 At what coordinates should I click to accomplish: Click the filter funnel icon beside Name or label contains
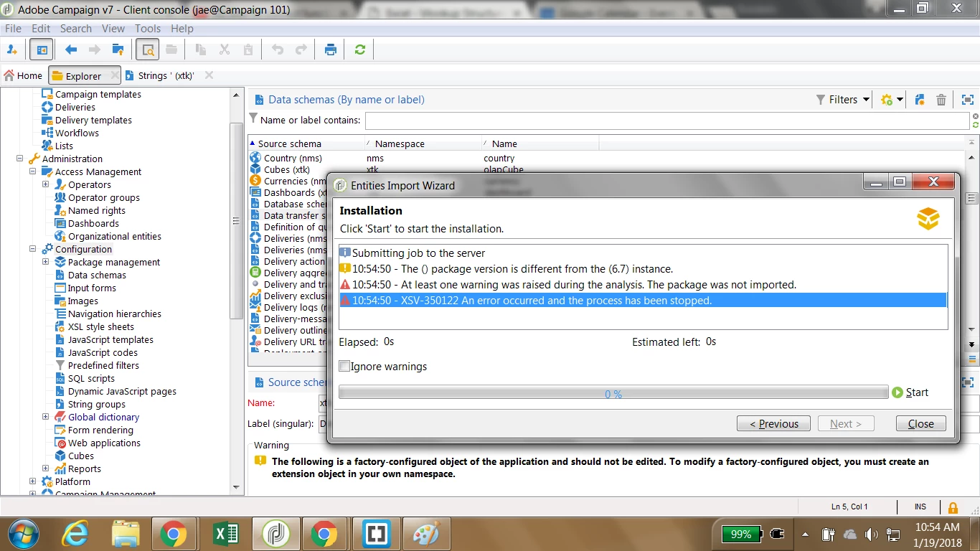(253, 118)
